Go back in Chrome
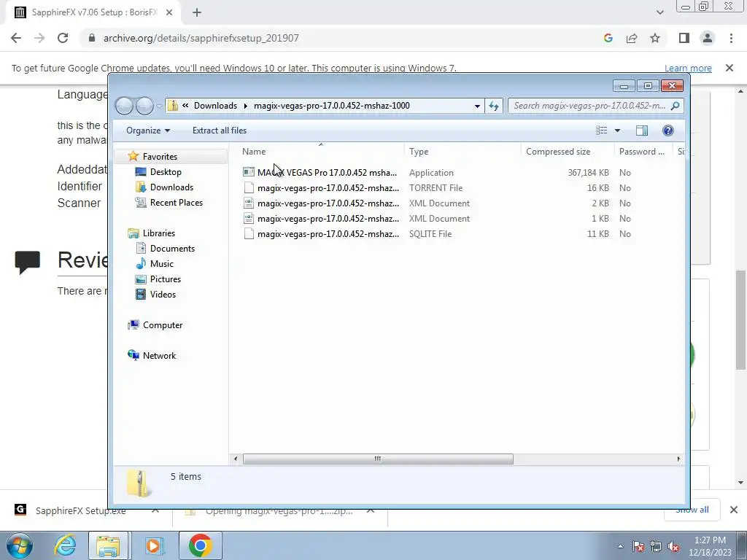The image size is (747, 560). click(16, 38)
